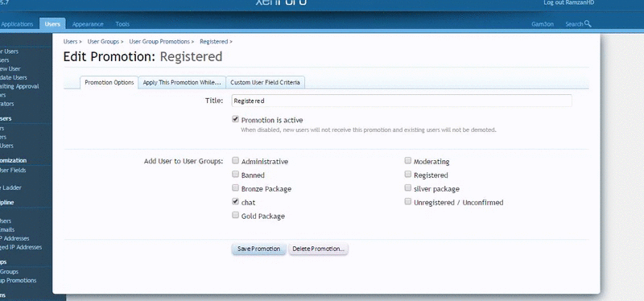Click into the Title input field
This screenshot has height=301, width=644.
click(x=402, y=101)
